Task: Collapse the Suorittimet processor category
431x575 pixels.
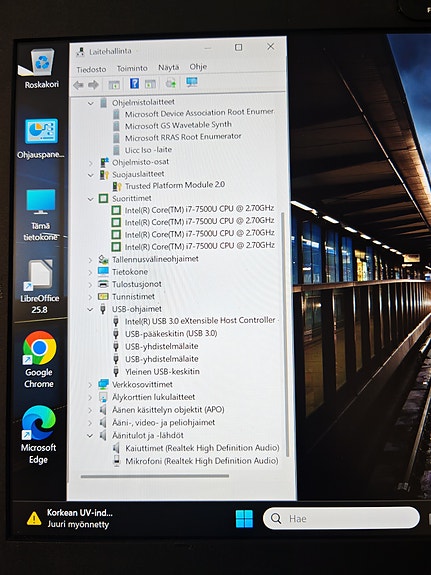Action: click(x=91, y=199)
